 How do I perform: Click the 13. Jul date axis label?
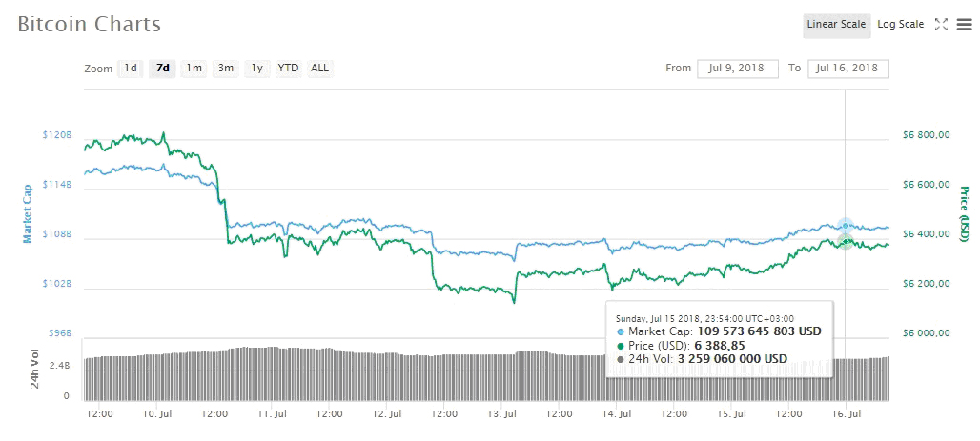[x=501, y=413]
